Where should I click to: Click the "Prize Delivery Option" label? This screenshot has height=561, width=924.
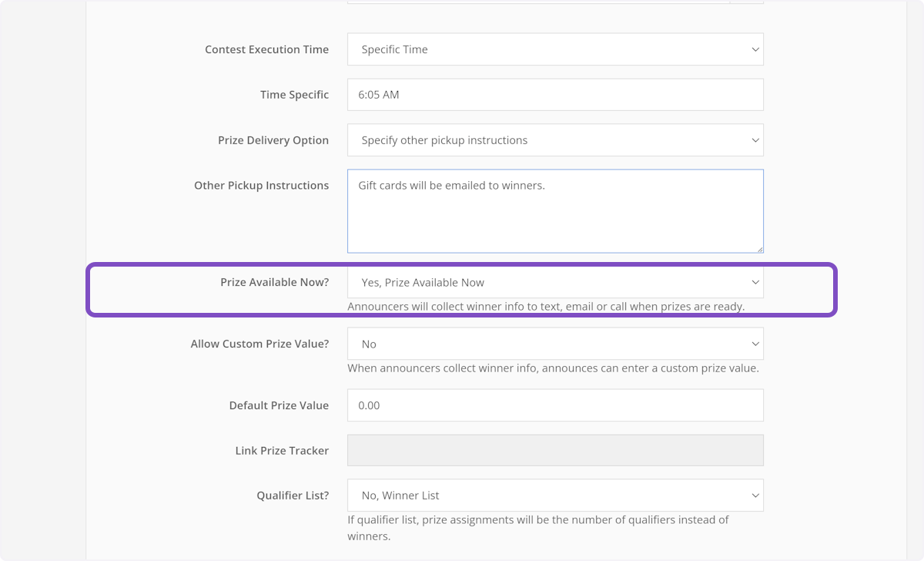273,140
